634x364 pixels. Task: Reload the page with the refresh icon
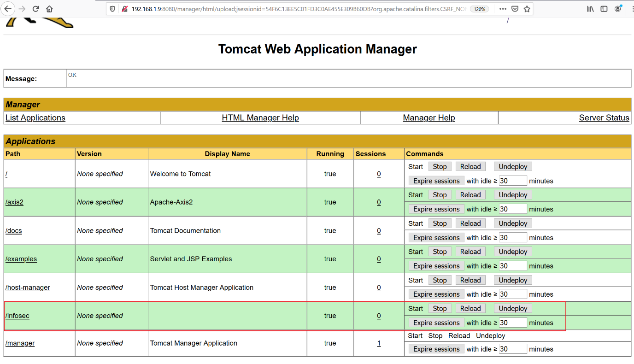(x=36, y=9)
